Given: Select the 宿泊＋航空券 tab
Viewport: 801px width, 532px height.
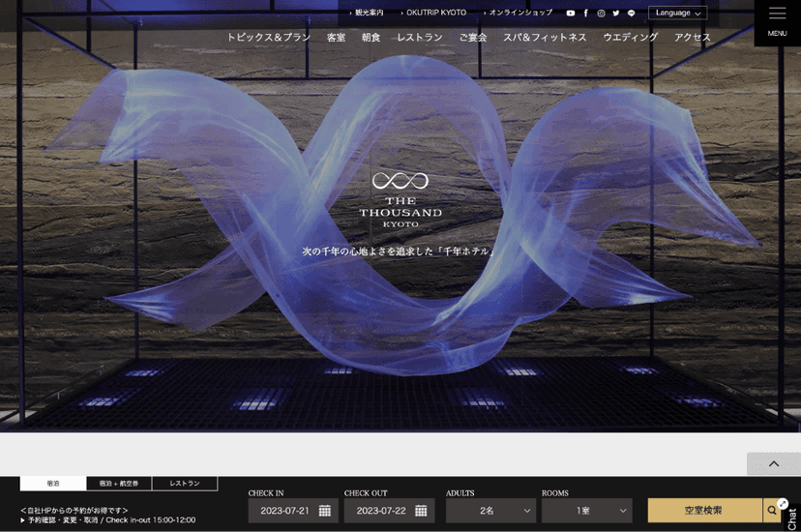Looking at the screenshot, I should coord(119,483).
